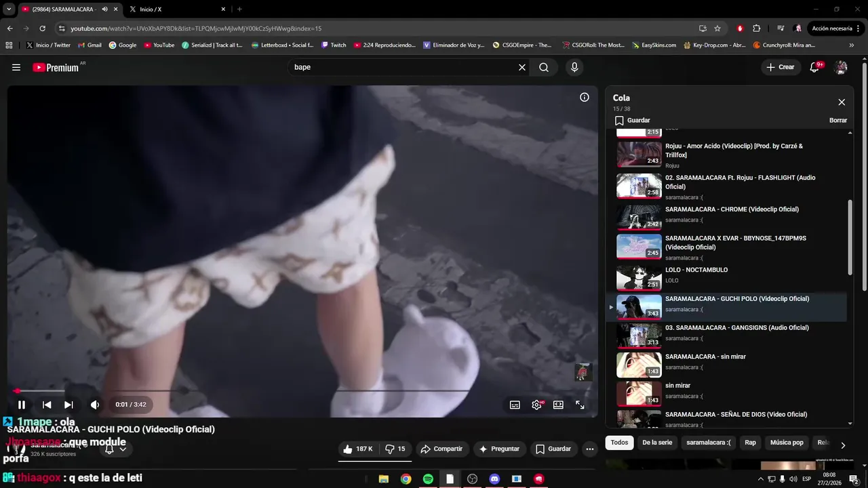Submit search with the magnifier button
The image size is (868, 488).
point(544,67)
